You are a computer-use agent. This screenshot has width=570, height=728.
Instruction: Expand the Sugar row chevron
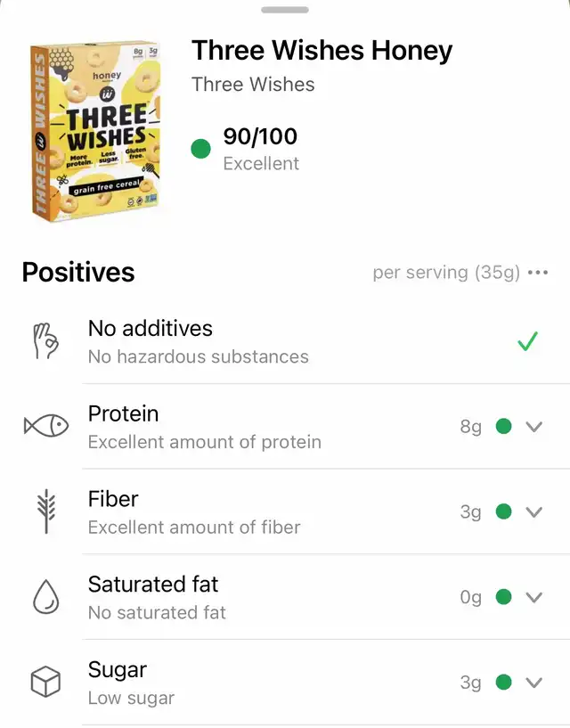tap(534, 683)
